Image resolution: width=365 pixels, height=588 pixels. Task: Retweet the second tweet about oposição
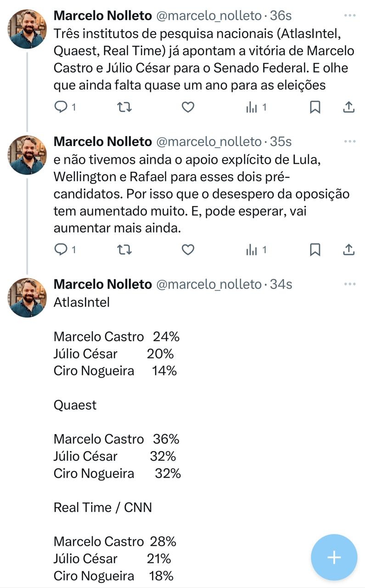click(124, 249)
